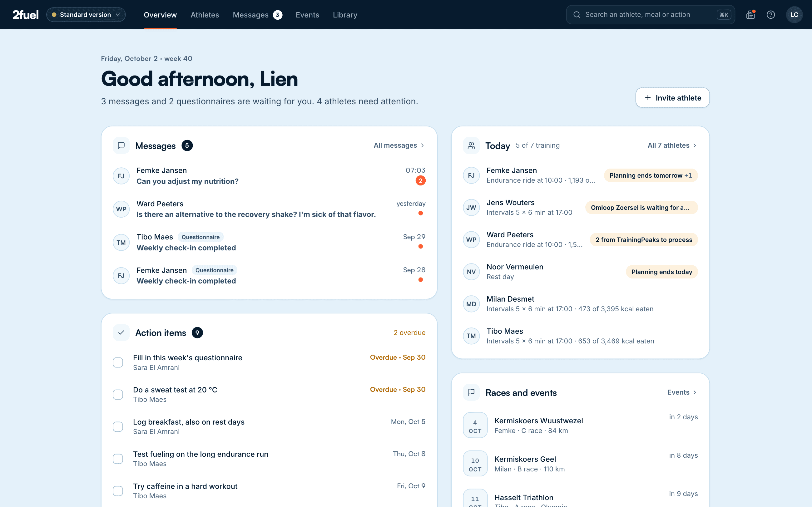
Task: Open the Events tab in navbar
Action: (x=308, y=15)
